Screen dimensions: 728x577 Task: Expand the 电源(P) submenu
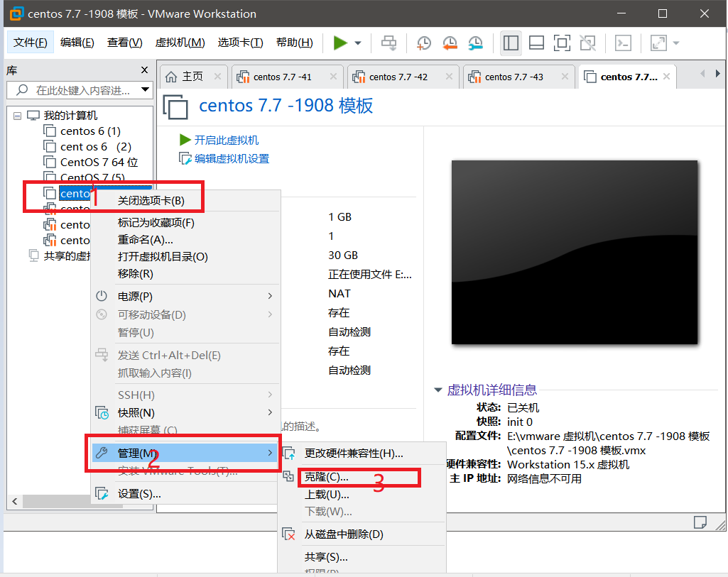pos(185,297)
